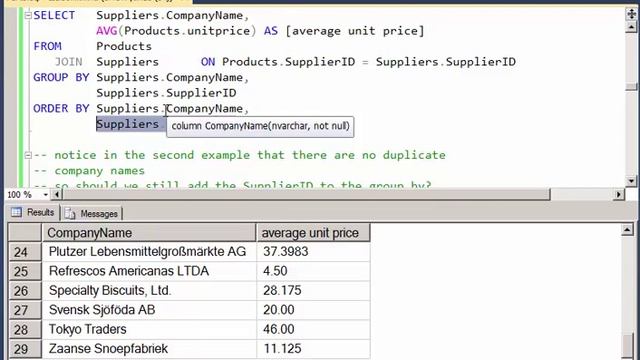
Task: Select row header 27
Action: (x=25, y=310)
